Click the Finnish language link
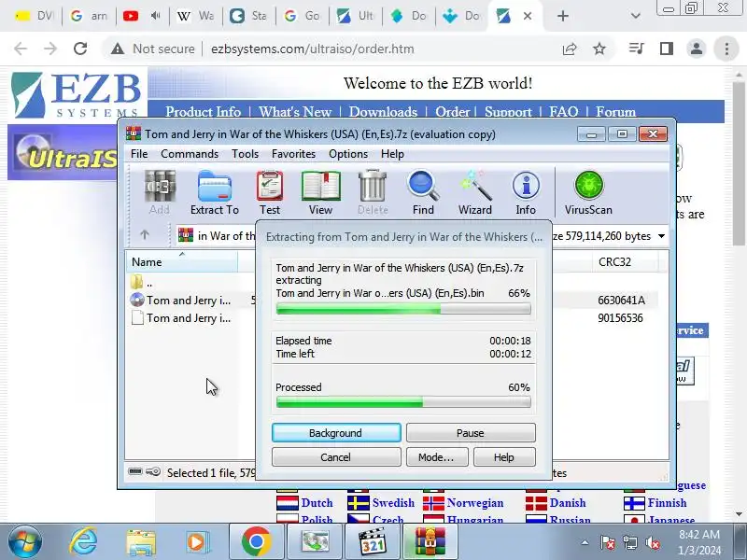The image size is (747, 560). click(667, 503)
